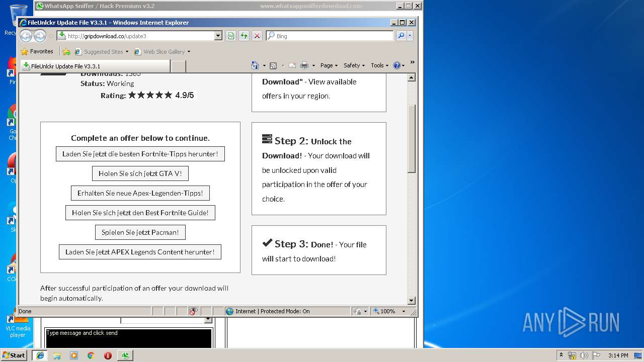Viewport: 644px width, 362px height.
Task: Click the Fortnite-Tipps herunter offer button
Action: point(140,154)
